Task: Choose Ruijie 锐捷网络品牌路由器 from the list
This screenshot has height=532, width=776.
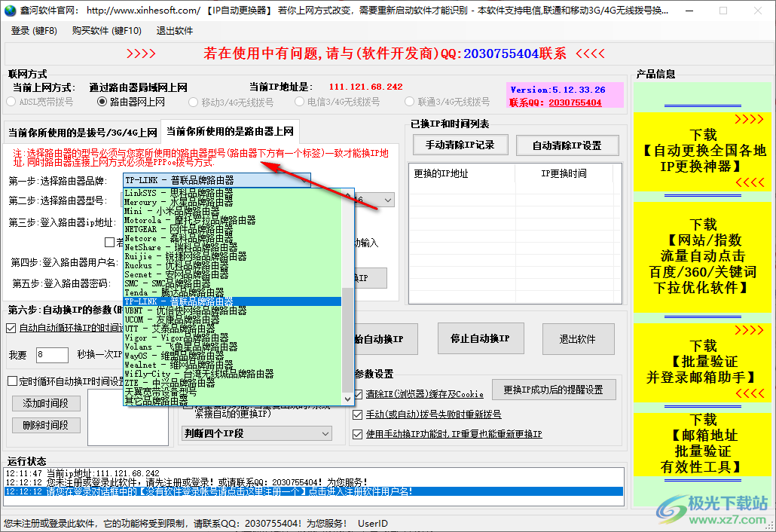Action: click(232, 256)
